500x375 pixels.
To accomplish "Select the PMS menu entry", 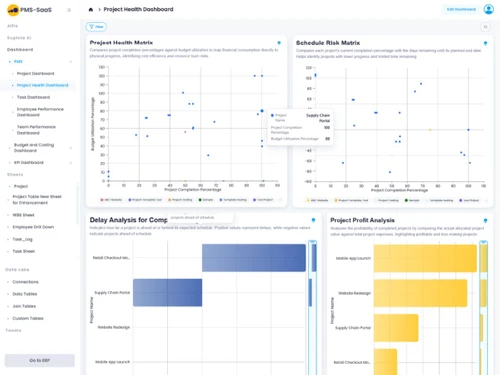I will (x=18, y=62).
